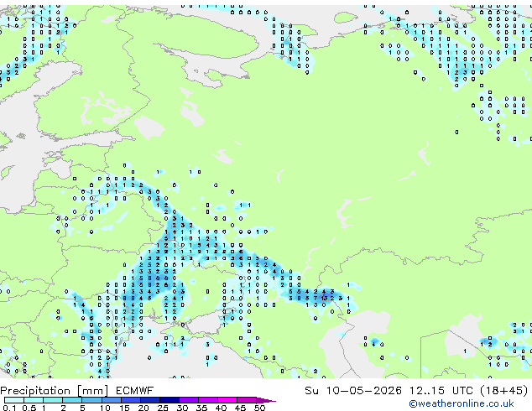The height and width of the screenshot is (411, 532).
Task: Pick the 20–25 mm legend color swatch
Action: point(150,400)
